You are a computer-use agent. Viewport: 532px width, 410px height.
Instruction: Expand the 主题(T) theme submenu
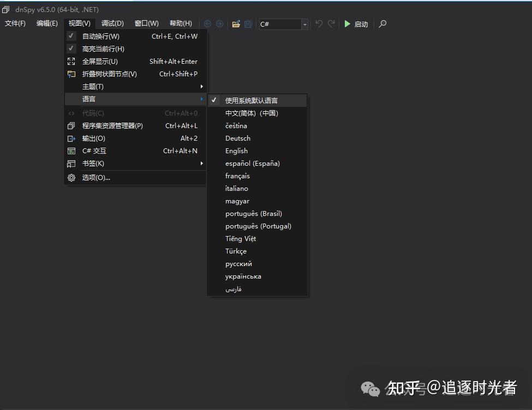pyautogui.click(x=135, y=87)
